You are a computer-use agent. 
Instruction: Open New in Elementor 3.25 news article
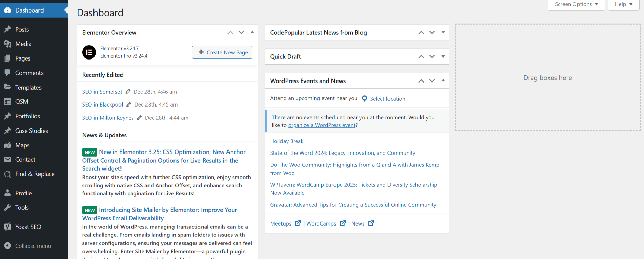164,160
